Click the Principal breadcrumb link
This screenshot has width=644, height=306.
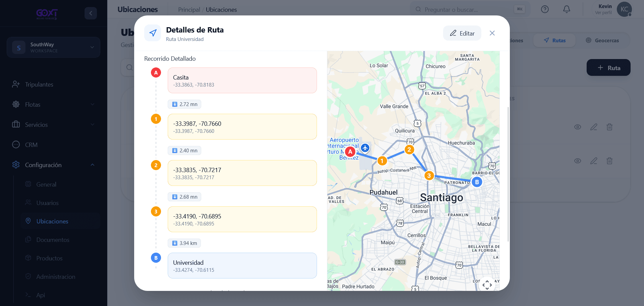[x=189, y=10]
